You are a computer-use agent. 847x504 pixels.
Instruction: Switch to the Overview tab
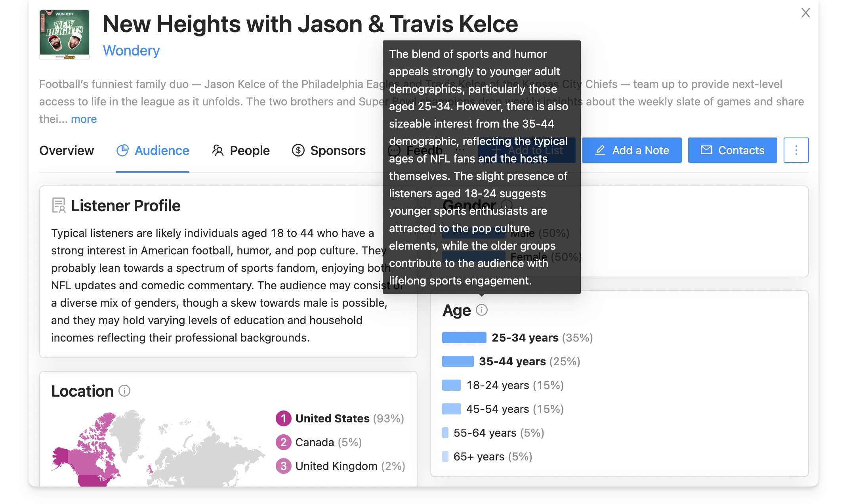click(67, 151)
